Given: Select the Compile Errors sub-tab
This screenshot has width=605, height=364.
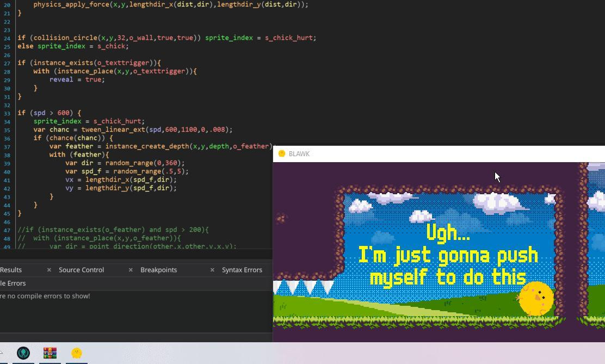Looking at the screenshot, I should (x=13, y=283).
